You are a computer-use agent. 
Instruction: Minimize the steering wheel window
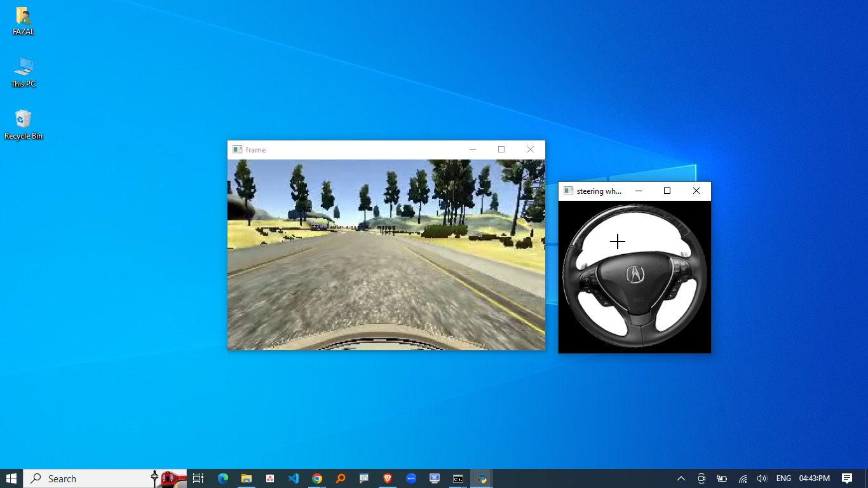point(639,191)
